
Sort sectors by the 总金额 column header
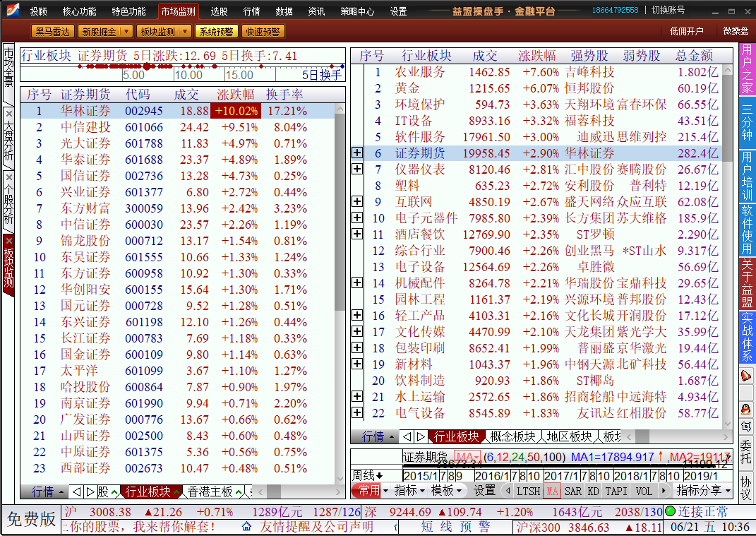(695, 56)
